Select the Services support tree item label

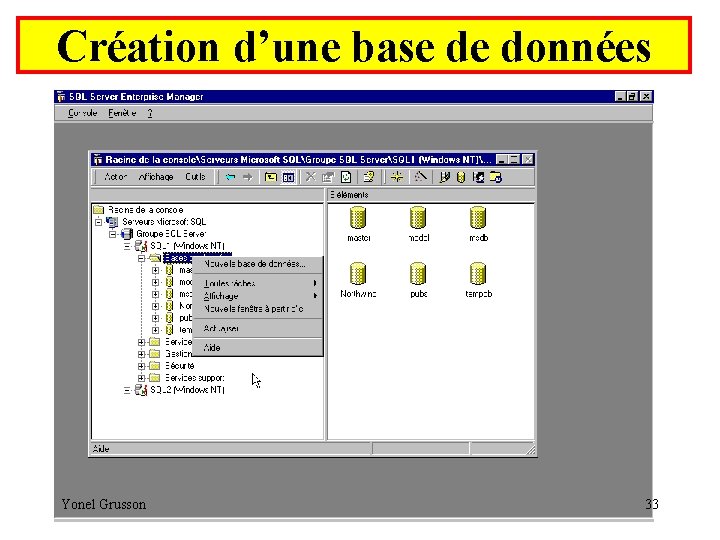coord(195,378)
